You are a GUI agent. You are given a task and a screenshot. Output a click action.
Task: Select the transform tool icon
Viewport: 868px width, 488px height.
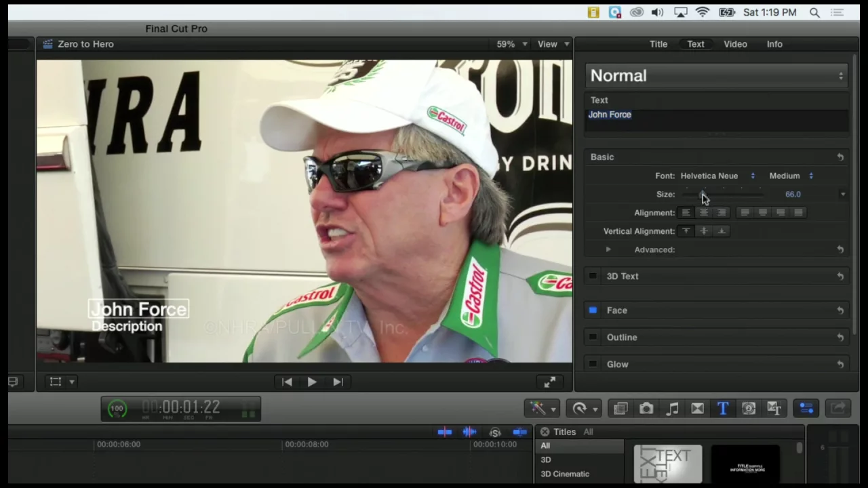click(x=56, y=382)
